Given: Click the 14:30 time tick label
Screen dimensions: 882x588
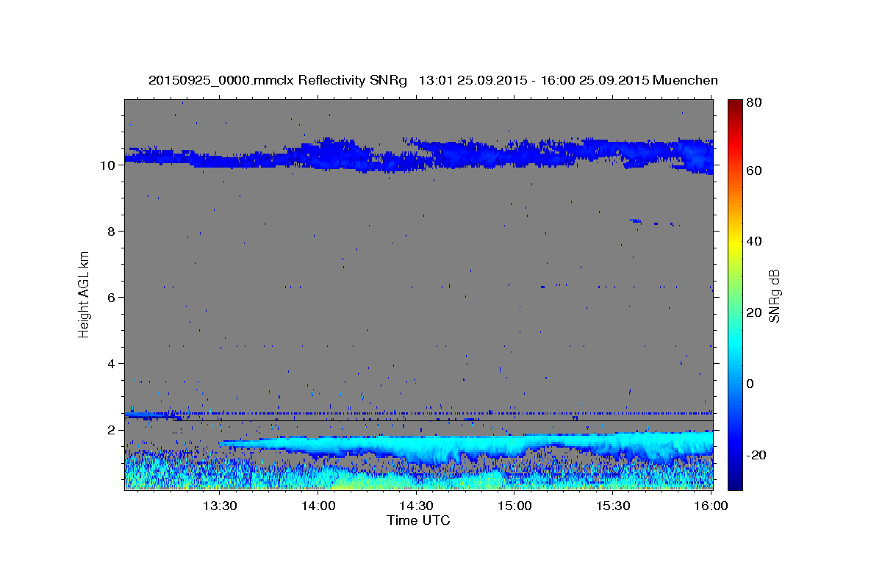Looking at the screenshot, I should point(416,506).
